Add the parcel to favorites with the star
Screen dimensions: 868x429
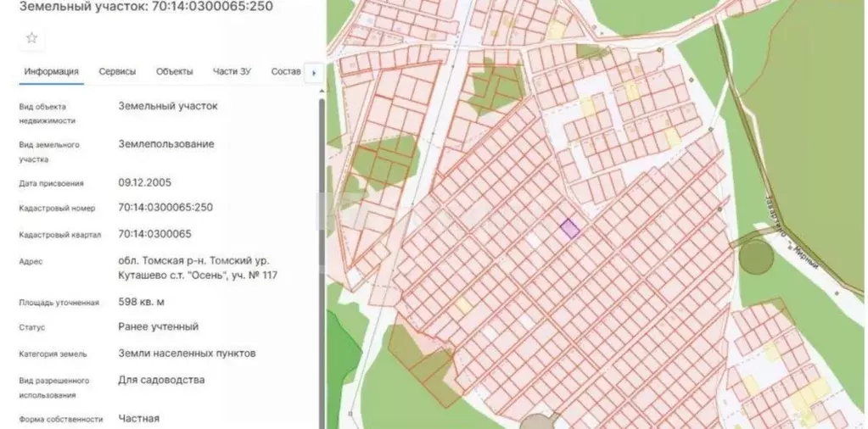(x=31, y=38)
